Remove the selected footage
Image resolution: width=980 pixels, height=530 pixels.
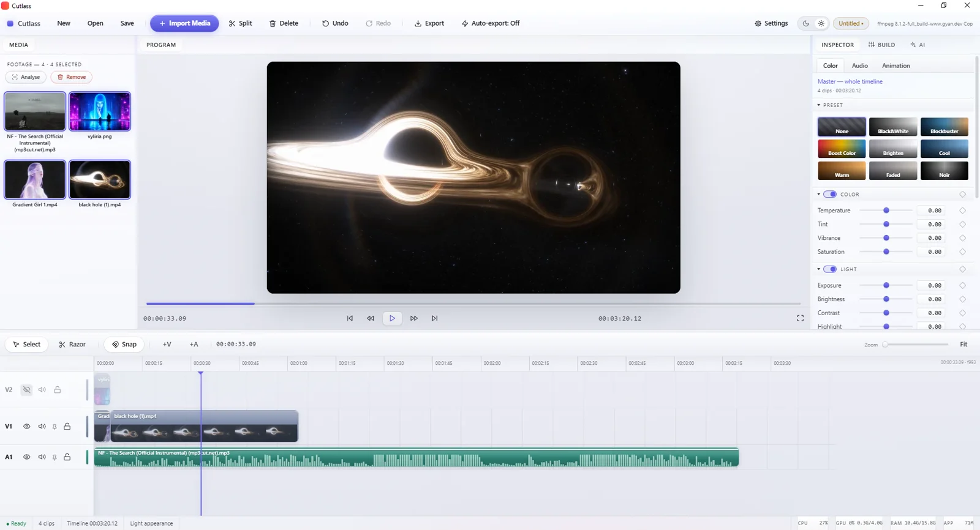(x=71, y=77)
